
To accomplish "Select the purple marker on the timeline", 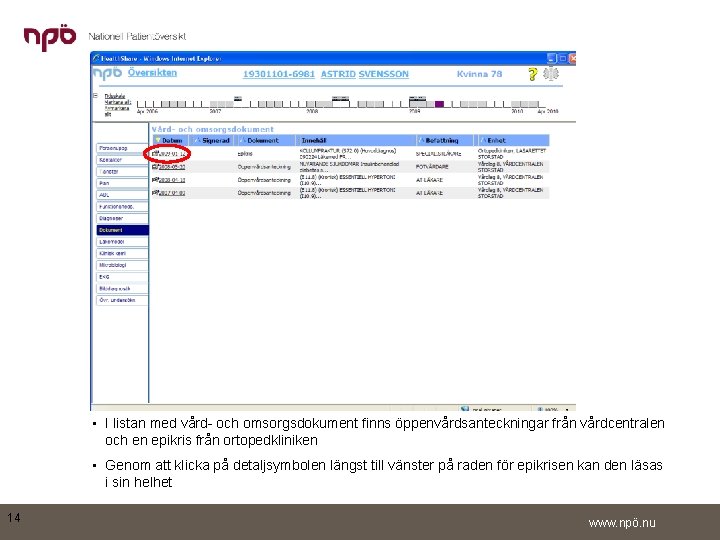I will tap(439, 104).
